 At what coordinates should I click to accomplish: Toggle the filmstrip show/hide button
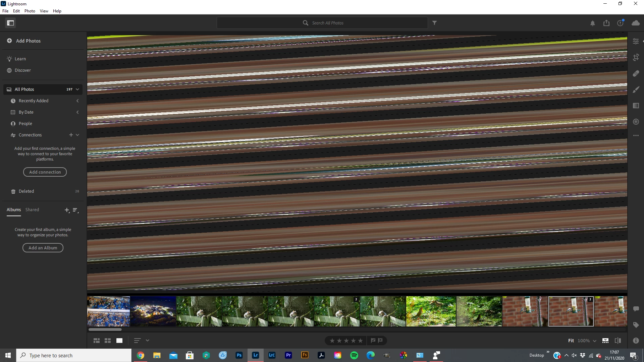tap(605, 341)
